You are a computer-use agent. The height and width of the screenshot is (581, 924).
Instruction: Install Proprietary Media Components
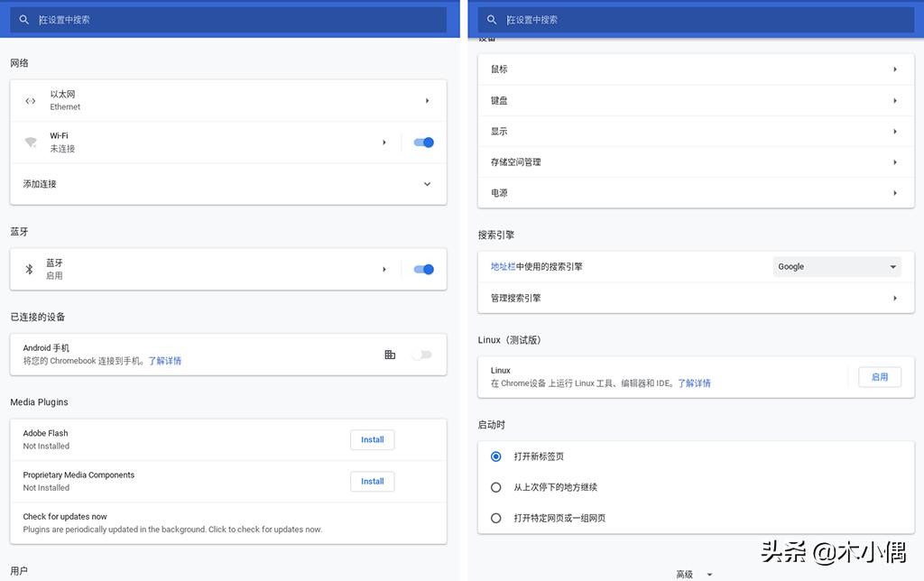372,481
